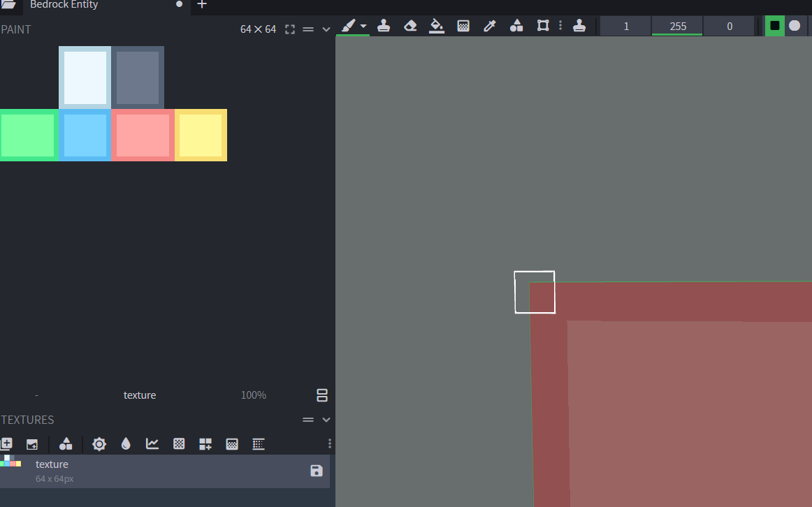Select the Gradient tool
The height and width of the screenshot is (507, 812).
(463, 26)
